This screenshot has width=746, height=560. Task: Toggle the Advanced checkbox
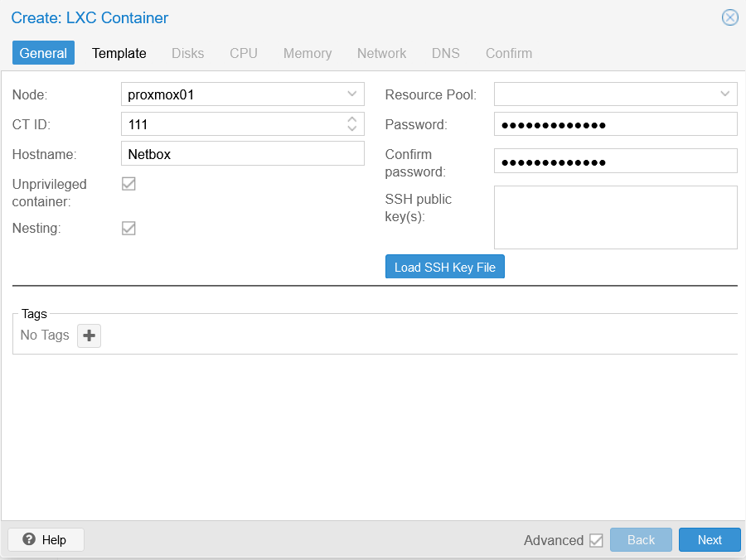(x=596, y=540)
